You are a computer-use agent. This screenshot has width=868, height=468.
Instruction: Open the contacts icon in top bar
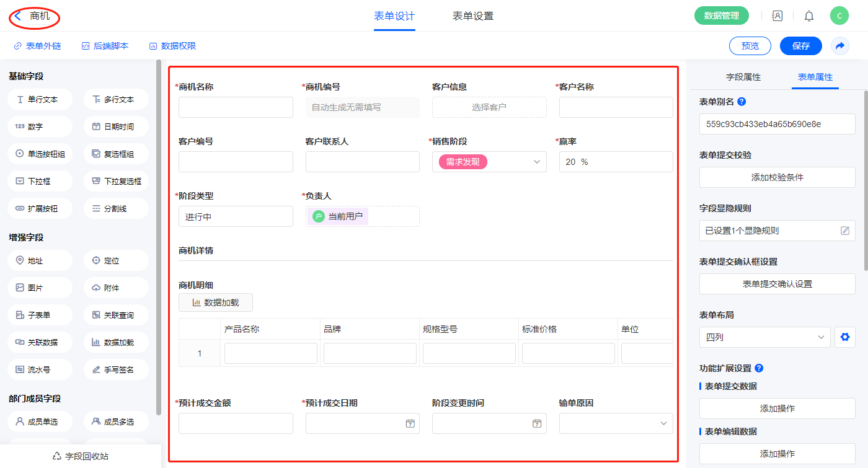(x=777, y=16)
